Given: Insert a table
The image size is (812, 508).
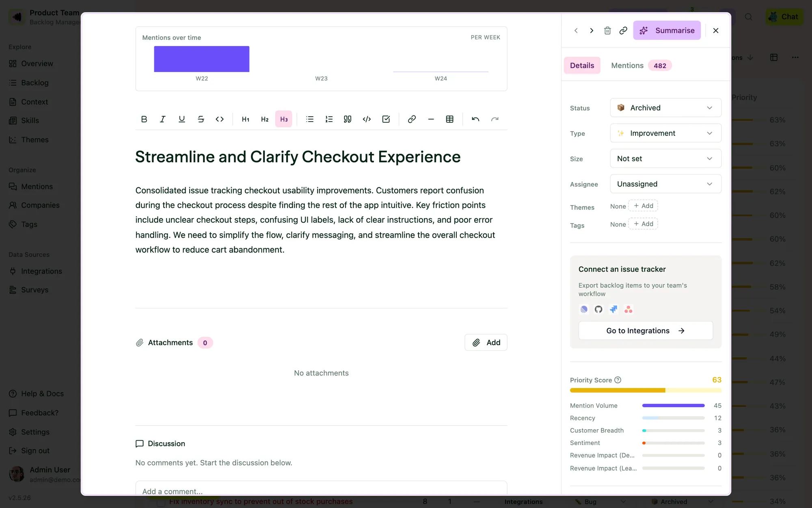Looking at the screenshot, I should (x=450, y=119).
